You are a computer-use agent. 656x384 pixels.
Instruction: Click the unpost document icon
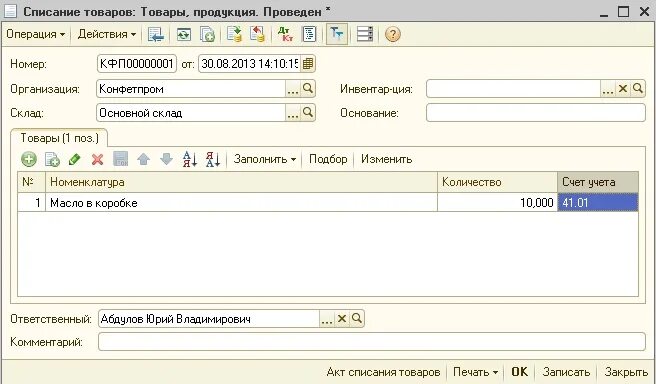[x=257, y=34]
